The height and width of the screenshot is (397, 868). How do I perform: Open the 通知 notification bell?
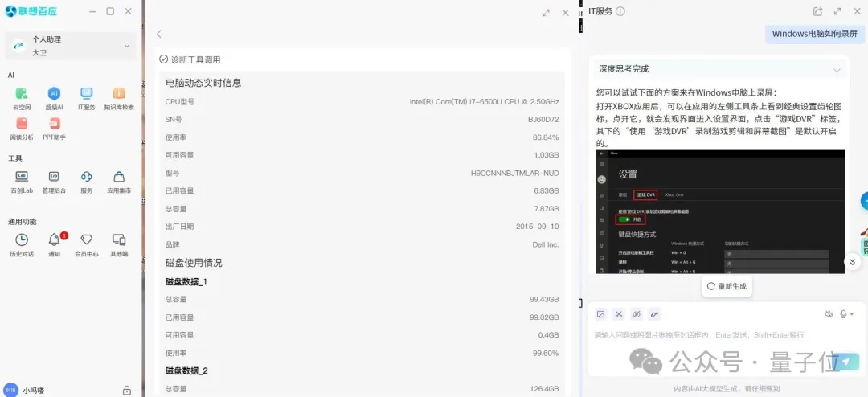[x=54, y=239]
